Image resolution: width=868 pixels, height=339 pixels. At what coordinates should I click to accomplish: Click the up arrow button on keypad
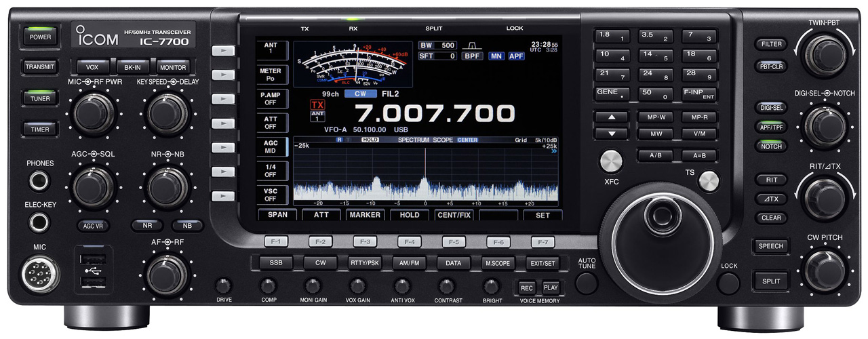(x=612, y=117)
